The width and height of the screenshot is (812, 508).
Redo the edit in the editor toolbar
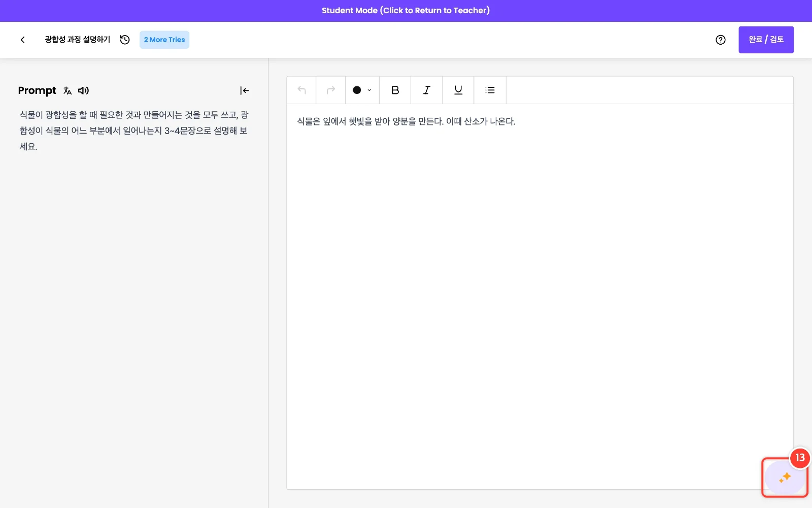tap(331, 90)
